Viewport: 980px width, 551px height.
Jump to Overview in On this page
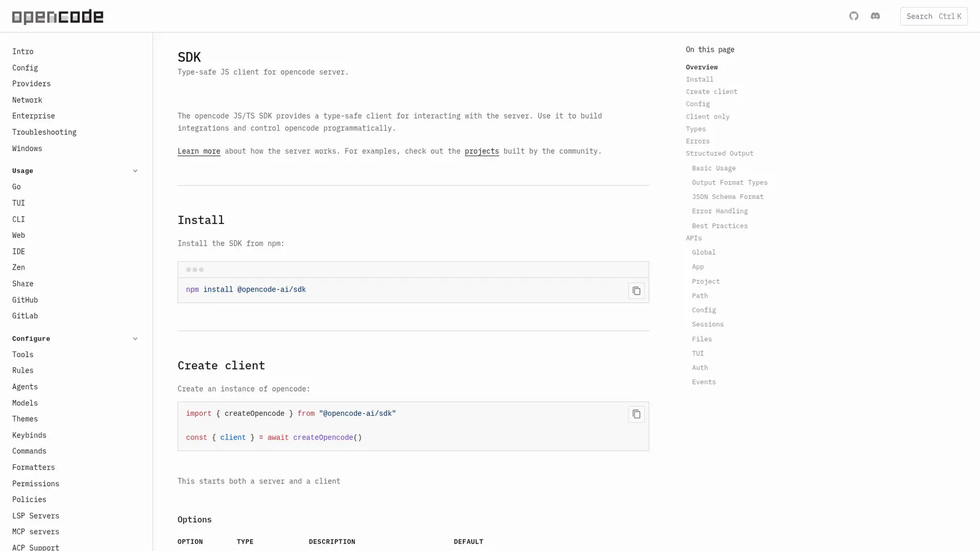[x=702, y=67]
